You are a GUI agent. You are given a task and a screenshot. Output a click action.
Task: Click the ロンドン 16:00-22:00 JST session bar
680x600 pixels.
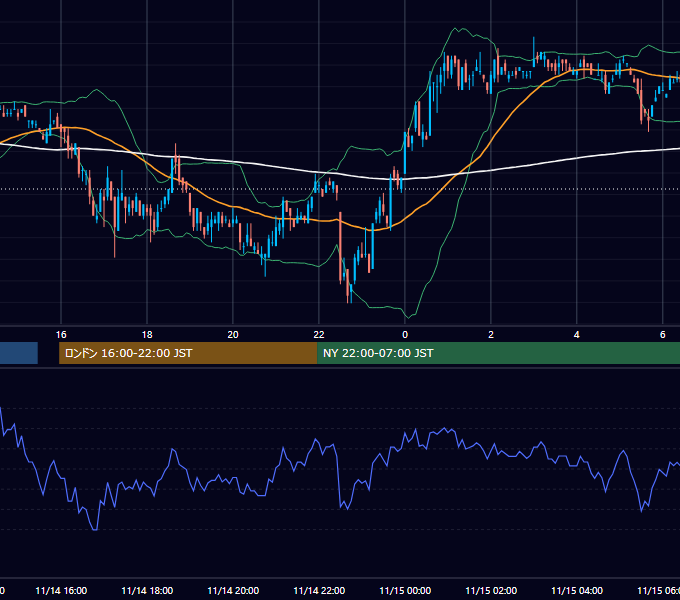188,353
